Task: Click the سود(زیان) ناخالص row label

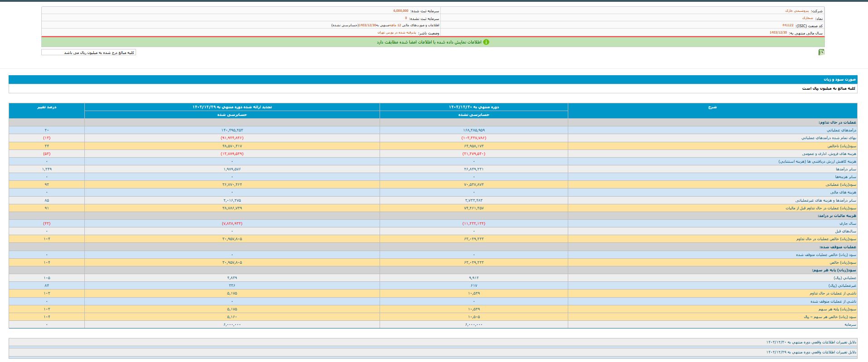Action: point(842,146)
